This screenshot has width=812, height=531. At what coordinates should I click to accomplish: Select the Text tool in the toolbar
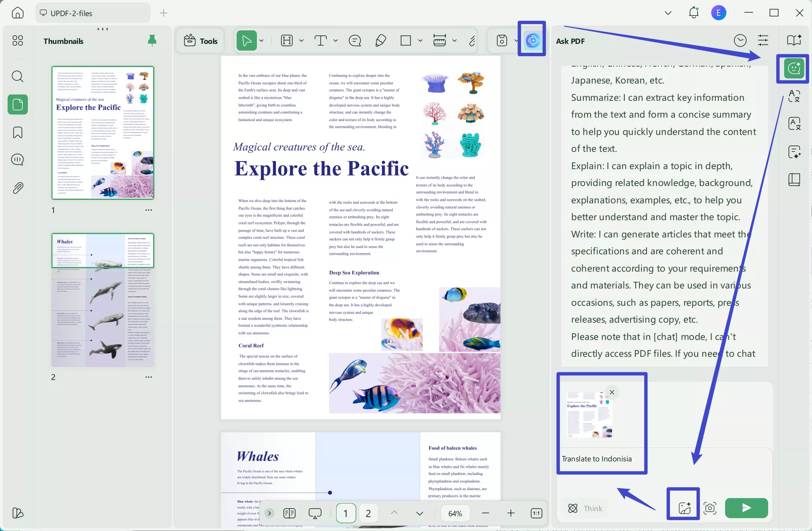point(321,40)
